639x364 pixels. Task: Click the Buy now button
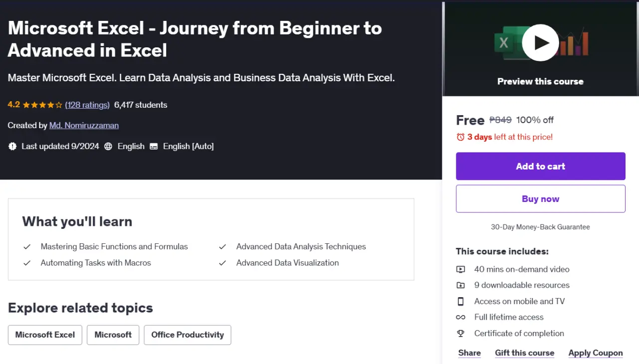540,198
